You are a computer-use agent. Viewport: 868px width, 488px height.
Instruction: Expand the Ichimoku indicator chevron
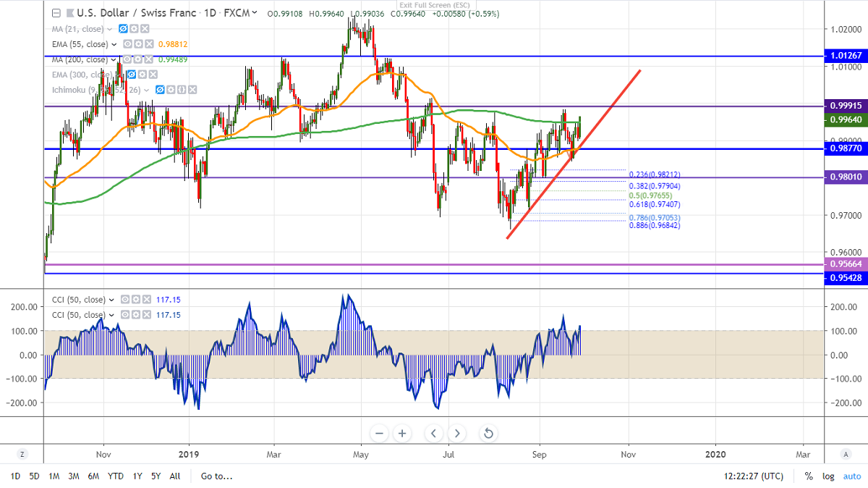[147, 90]
